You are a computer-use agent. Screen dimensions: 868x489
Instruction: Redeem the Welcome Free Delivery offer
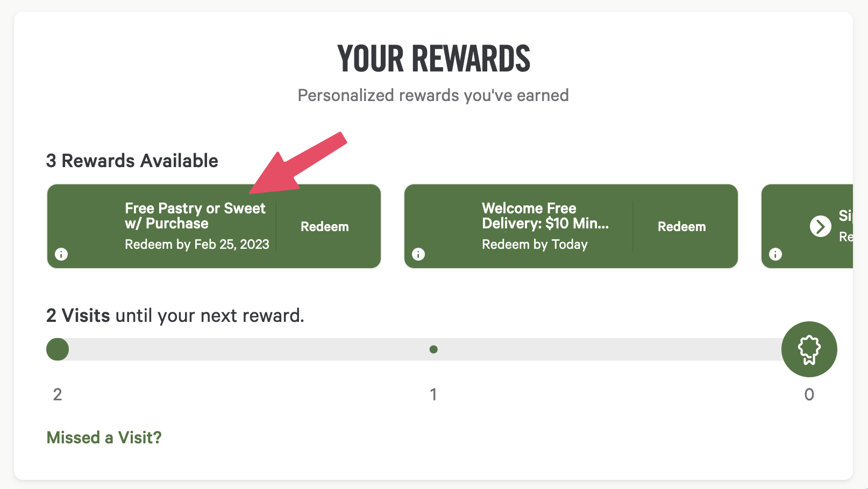coord(682,226)
